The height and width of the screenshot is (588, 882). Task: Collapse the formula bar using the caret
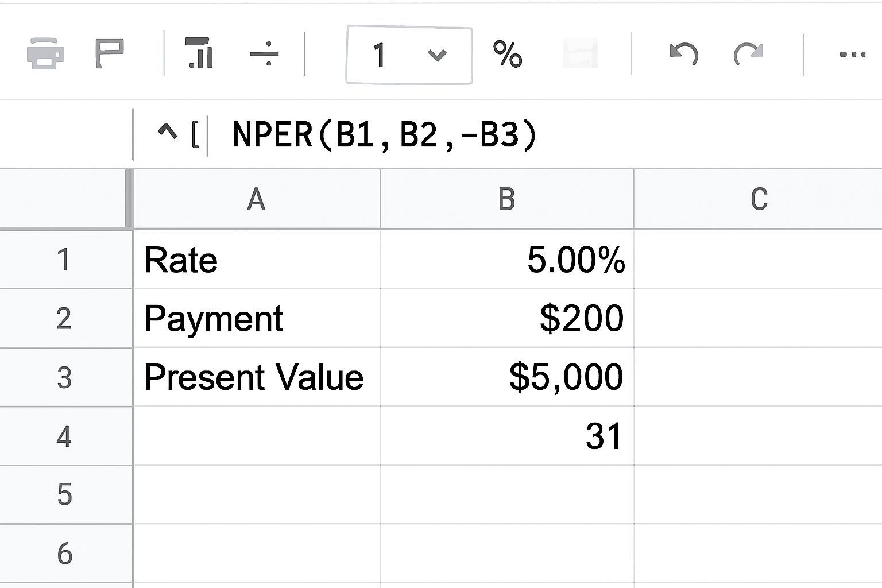167,133
